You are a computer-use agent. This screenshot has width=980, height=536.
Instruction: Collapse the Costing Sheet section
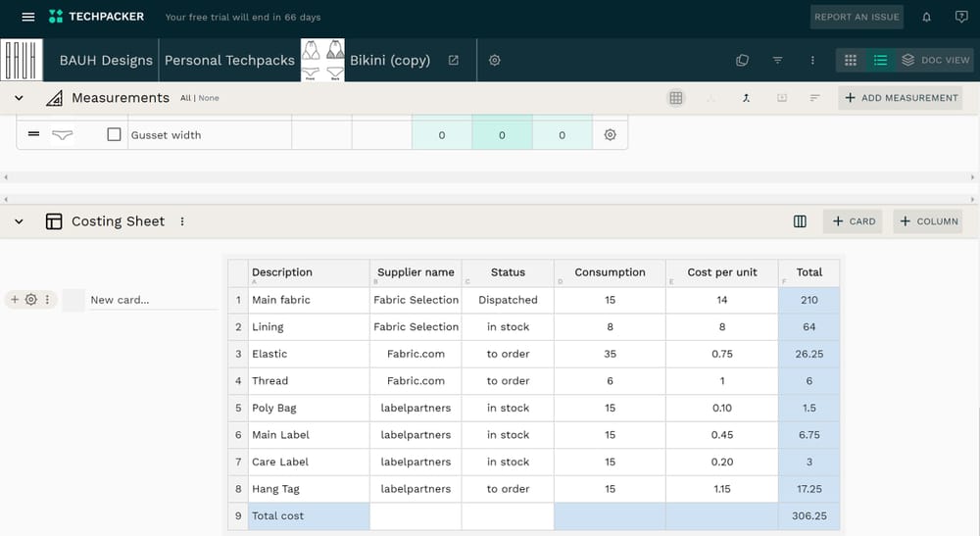[19, 221]
